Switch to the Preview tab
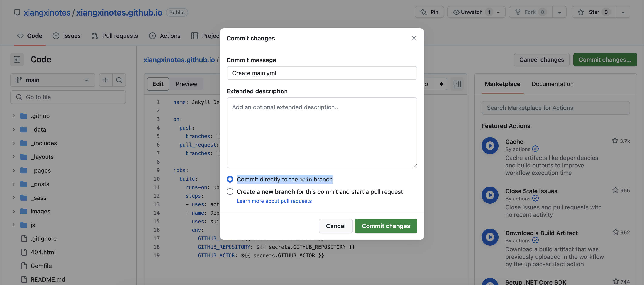 click(187, 84)
